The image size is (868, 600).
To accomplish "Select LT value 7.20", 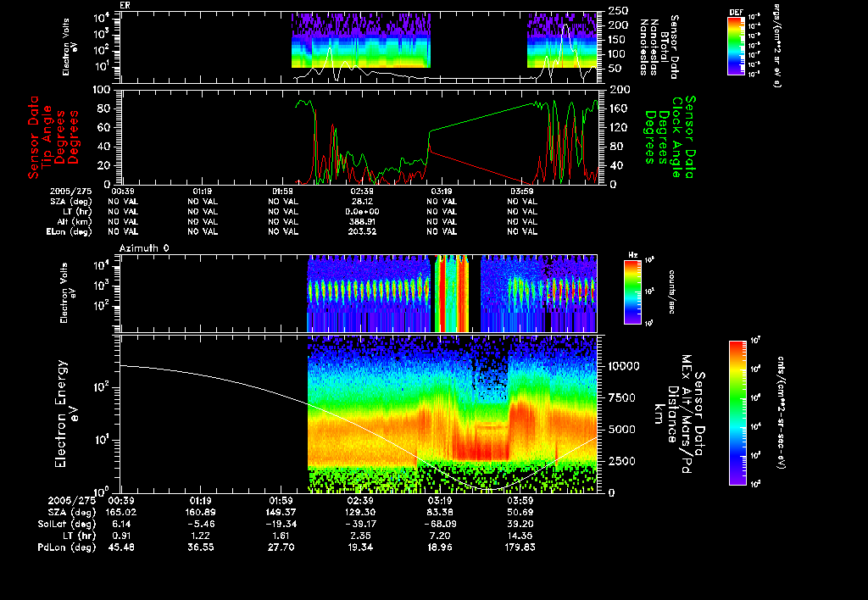I will point(440,536).
